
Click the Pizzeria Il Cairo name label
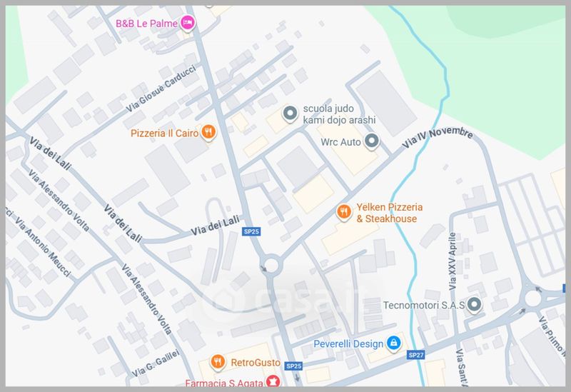(165, 134)
